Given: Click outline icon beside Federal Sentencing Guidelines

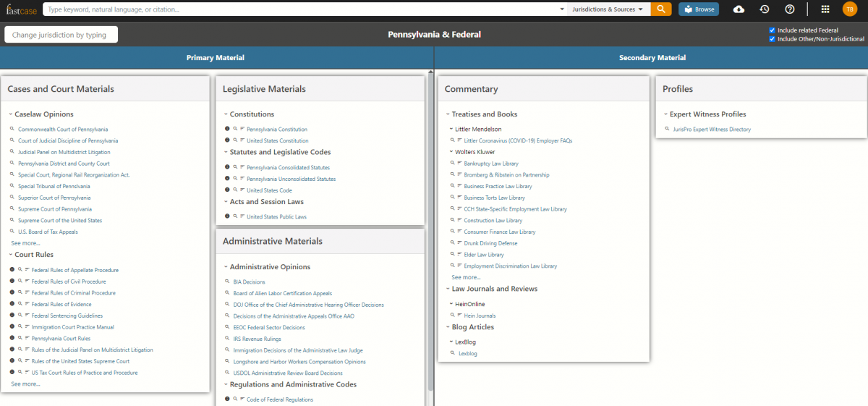Looking at the screenshot, I should point(27,316).
